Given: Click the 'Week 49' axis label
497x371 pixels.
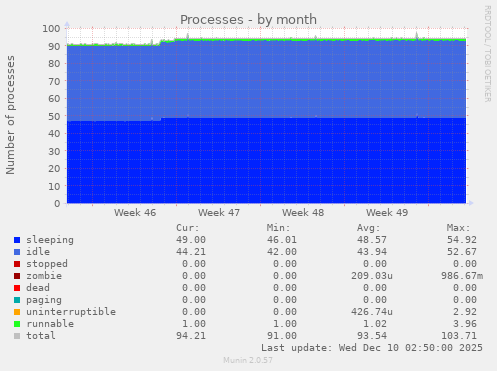Looking at the screenshot, I should click(387, 213).
